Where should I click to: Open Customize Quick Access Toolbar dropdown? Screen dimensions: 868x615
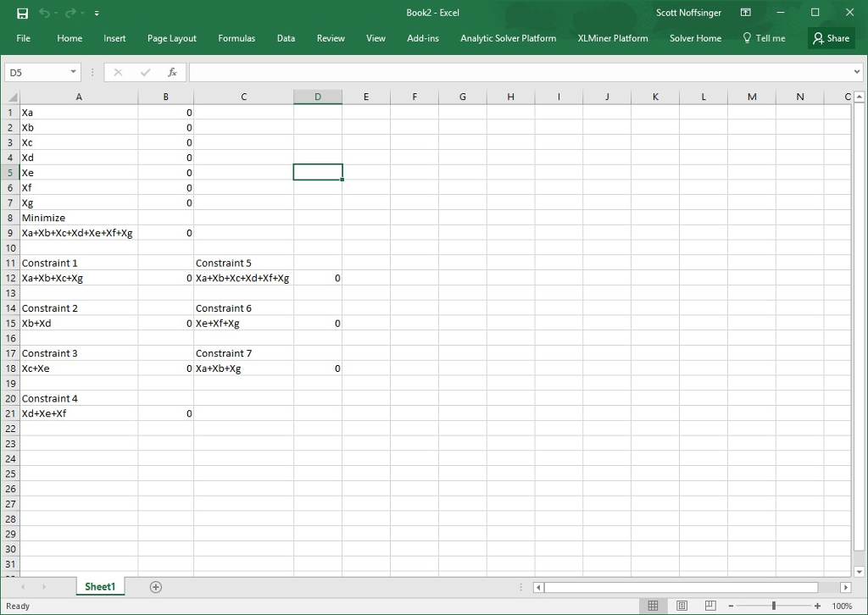click(x=97, y=14)
